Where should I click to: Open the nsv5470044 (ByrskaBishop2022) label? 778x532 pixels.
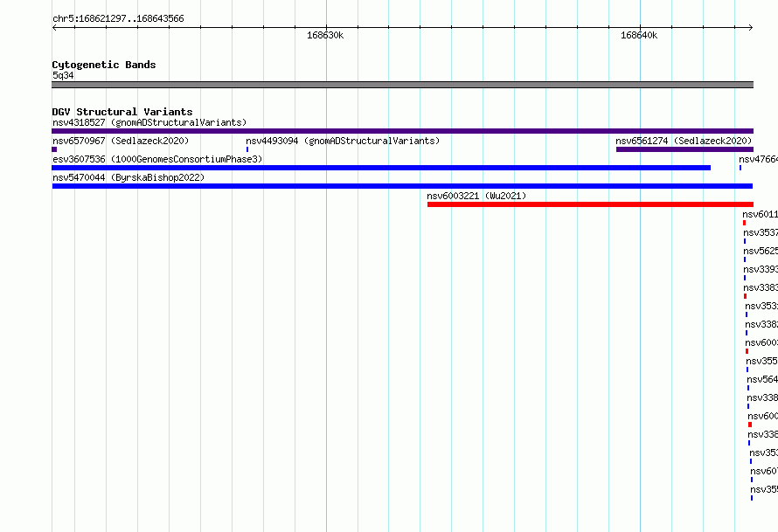(x=129, y=177)
